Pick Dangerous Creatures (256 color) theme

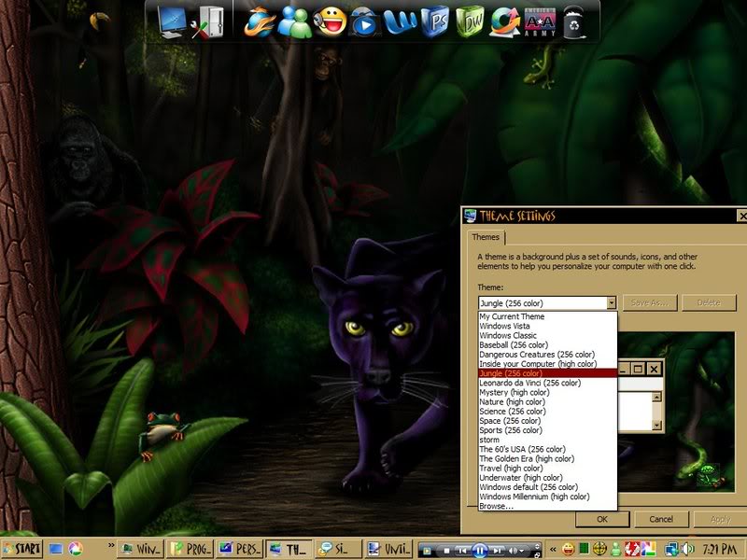[x=547, y=355]
